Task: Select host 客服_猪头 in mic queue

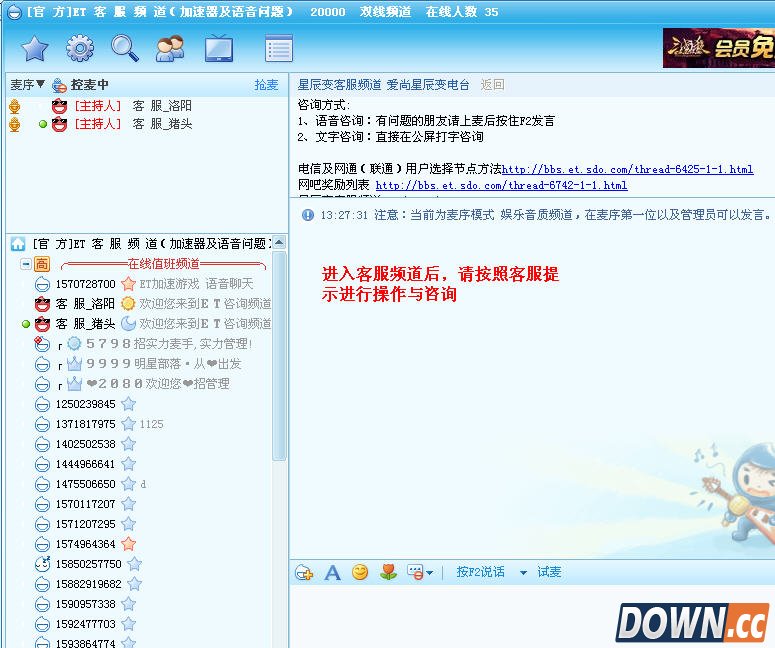Action: click(132, 124)
